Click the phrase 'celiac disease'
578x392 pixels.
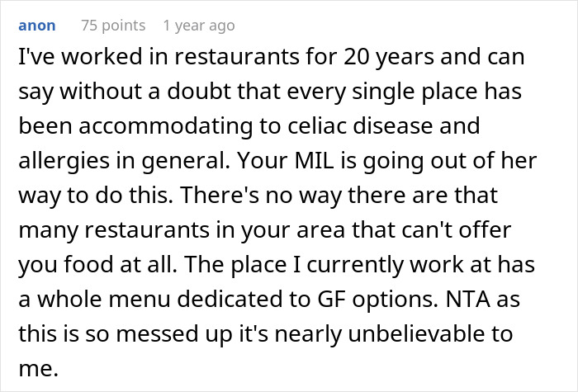354,125
